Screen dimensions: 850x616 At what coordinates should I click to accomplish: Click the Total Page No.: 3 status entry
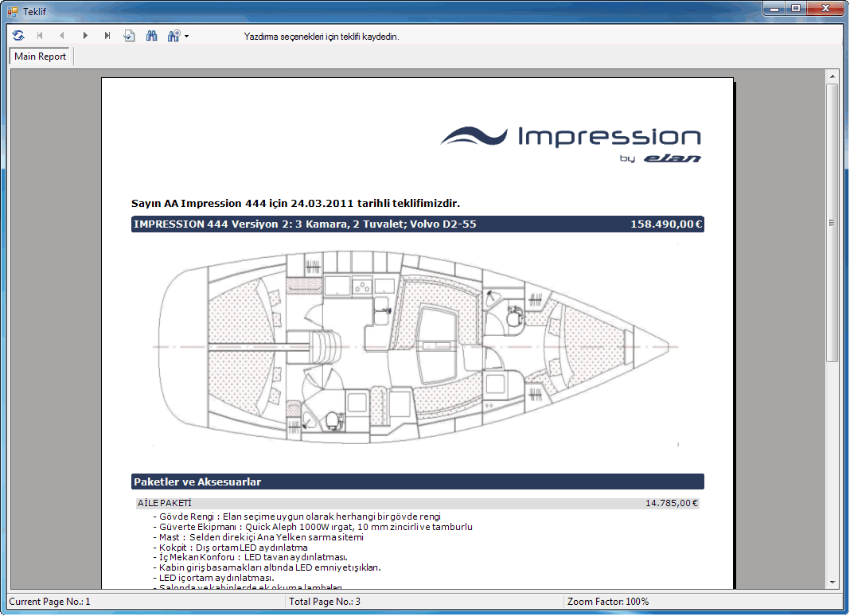coord(325,602)
